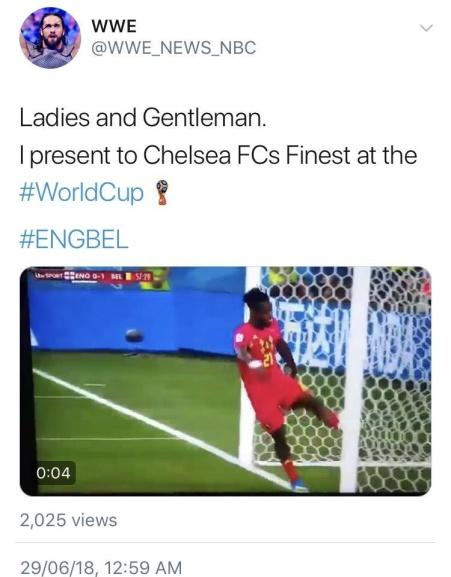Select the 'Ladies and Gentleman.' text line
Image resolution: width=451 pixels, height=577 pixels.
[143, 118]
